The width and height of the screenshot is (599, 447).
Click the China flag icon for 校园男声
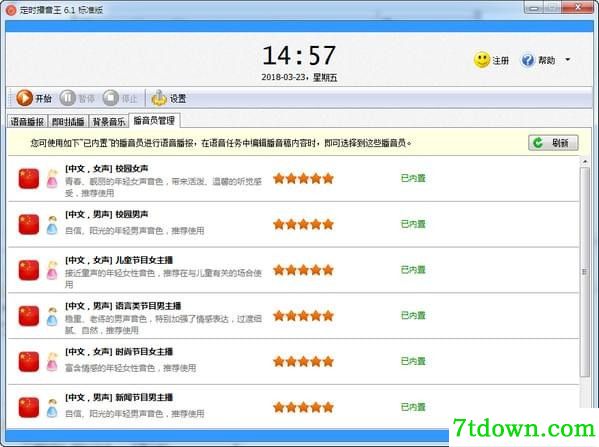click(x=29, y=224)
